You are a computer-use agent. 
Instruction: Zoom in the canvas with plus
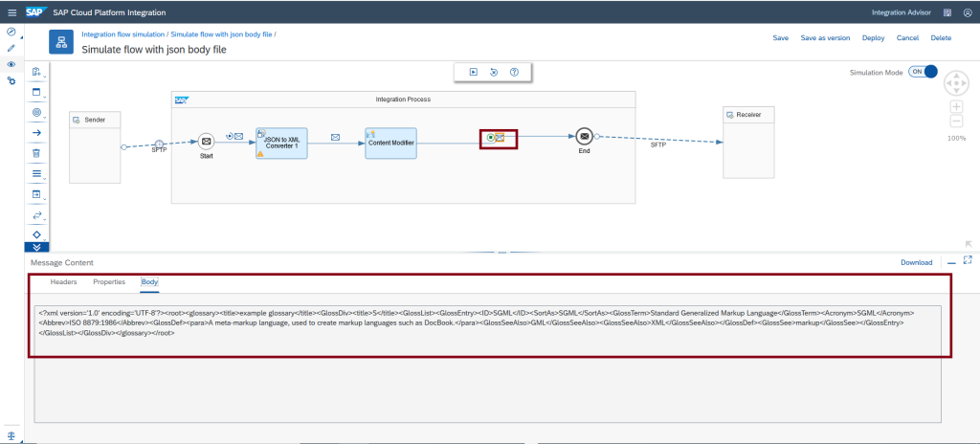click(956, 107)
